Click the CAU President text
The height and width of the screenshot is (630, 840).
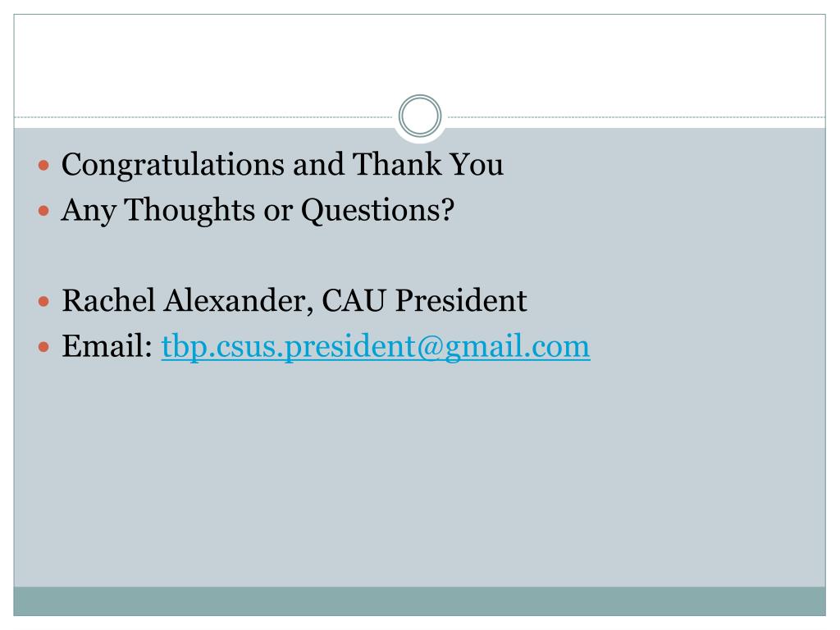coord(424,300)
